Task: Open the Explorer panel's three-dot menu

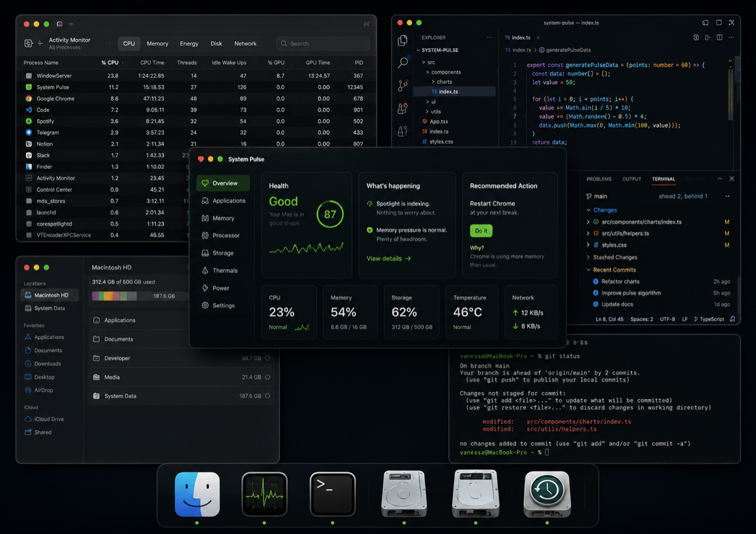Action: (x=489, y=37)
